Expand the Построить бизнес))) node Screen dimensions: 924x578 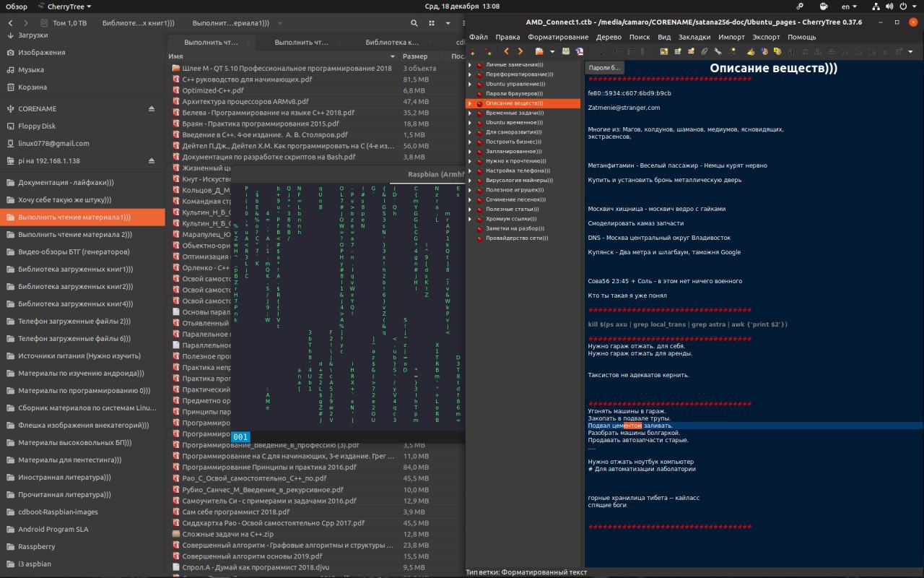[x=470, y=142]
